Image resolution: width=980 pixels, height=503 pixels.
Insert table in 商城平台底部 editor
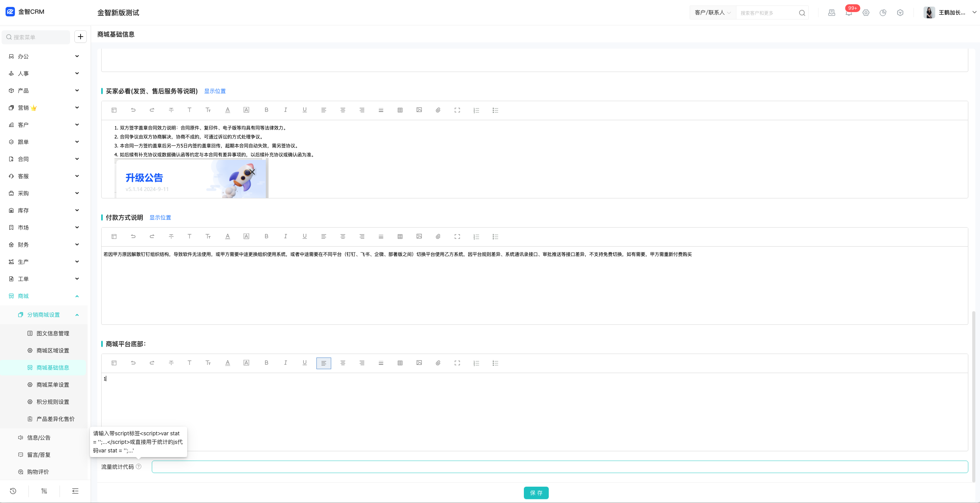400,363
